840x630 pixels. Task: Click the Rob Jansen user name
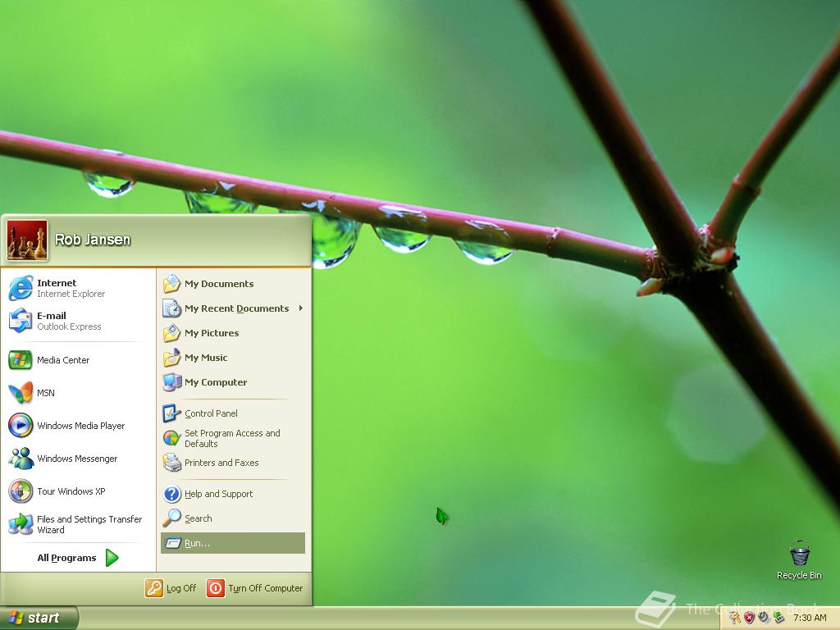(x=93, y=240)
